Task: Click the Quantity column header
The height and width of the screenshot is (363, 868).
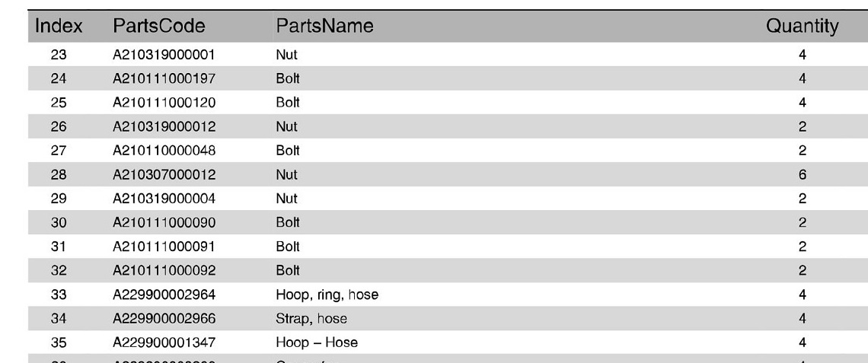Action: coord(802,26)
